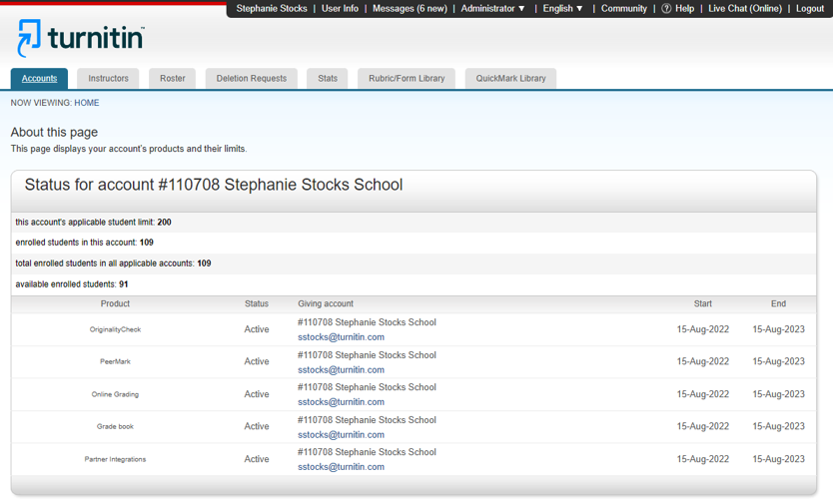Click available enrolled students value 91
This screenshot has height=504, width=833.
coord(123,284)
